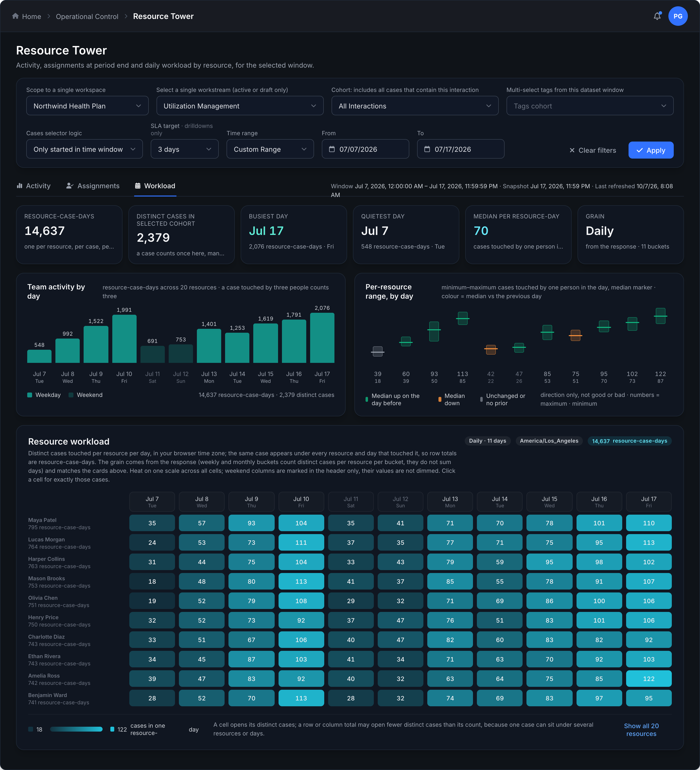Click Olivia Chen Jul 16 cell 100
700x770 pixels.
click(599, 601)
